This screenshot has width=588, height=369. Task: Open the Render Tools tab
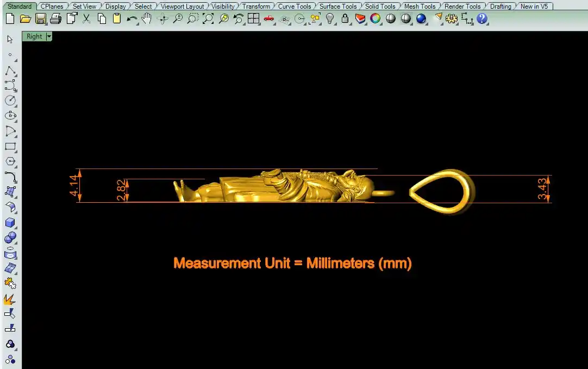[462, 7]
